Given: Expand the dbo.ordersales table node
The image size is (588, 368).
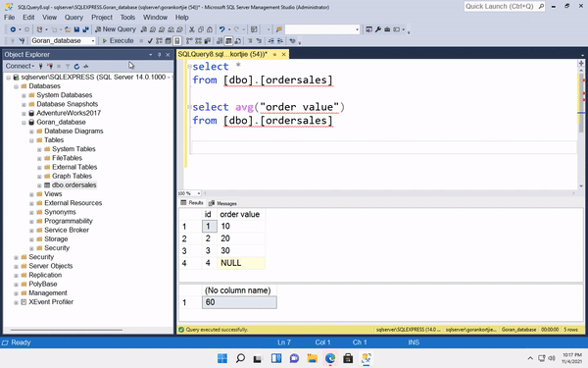Looking at the screenshot, I should pos(39,185).
